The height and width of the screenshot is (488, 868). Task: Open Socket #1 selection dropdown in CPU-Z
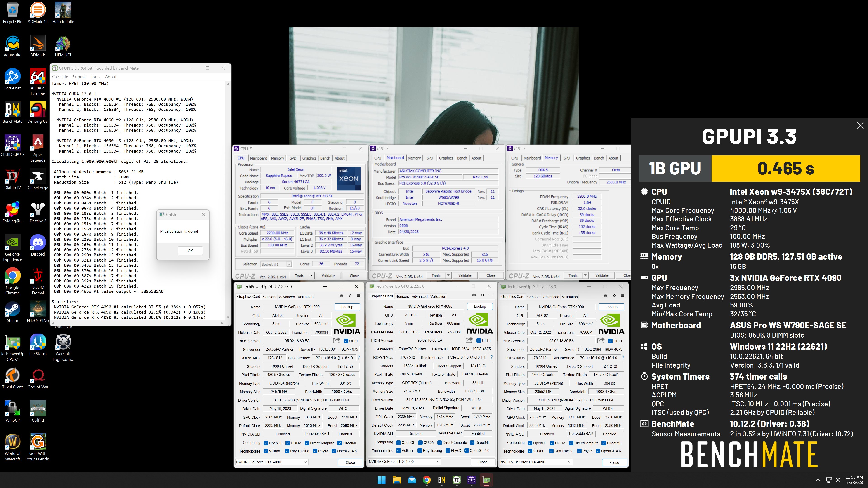[x=276, y=264]
